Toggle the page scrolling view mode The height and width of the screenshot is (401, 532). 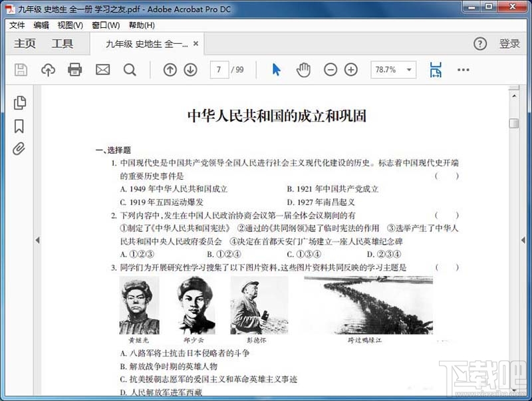(x=435, y=69)
